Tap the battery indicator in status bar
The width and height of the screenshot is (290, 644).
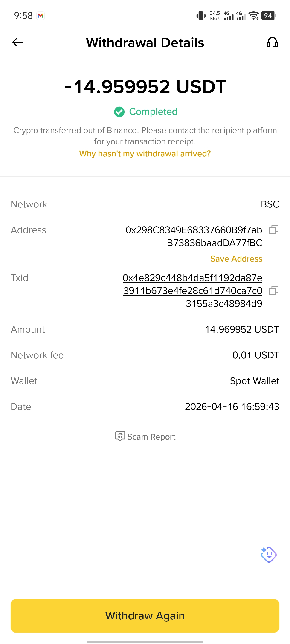coord(268,16)
